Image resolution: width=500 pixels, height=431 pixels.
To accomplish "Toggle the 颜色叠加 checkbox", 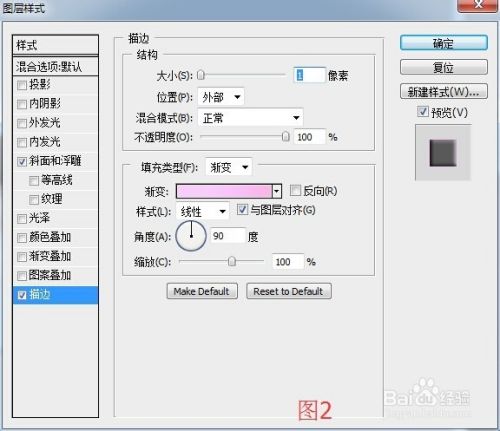I will coord(22,238).
